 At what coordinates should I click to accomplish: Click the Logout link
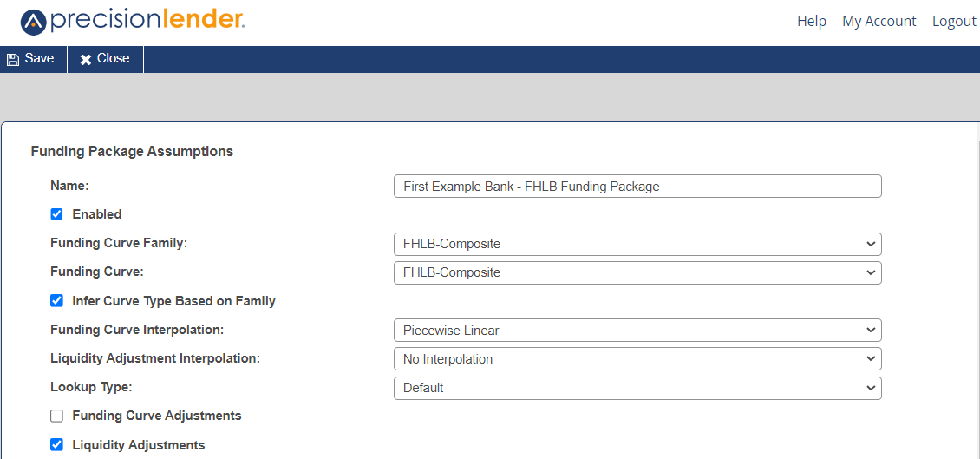click(954, 22)
